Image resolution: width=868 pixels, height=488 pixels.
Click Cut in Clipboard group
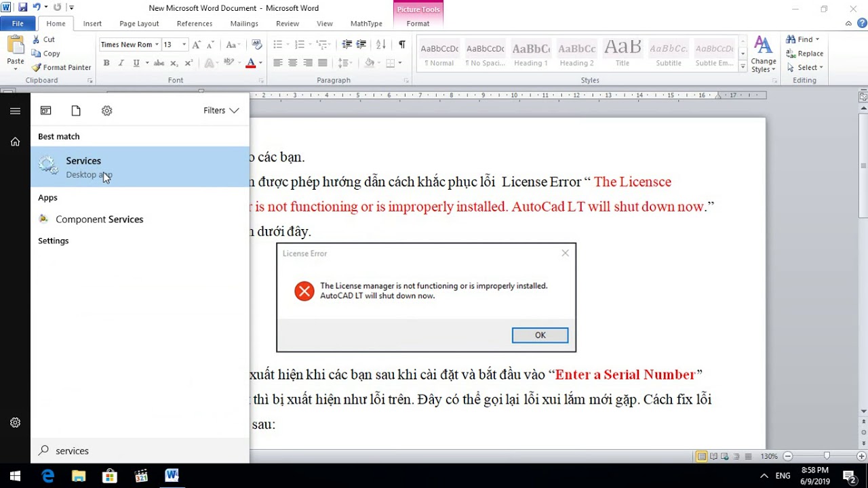point(43,40)
